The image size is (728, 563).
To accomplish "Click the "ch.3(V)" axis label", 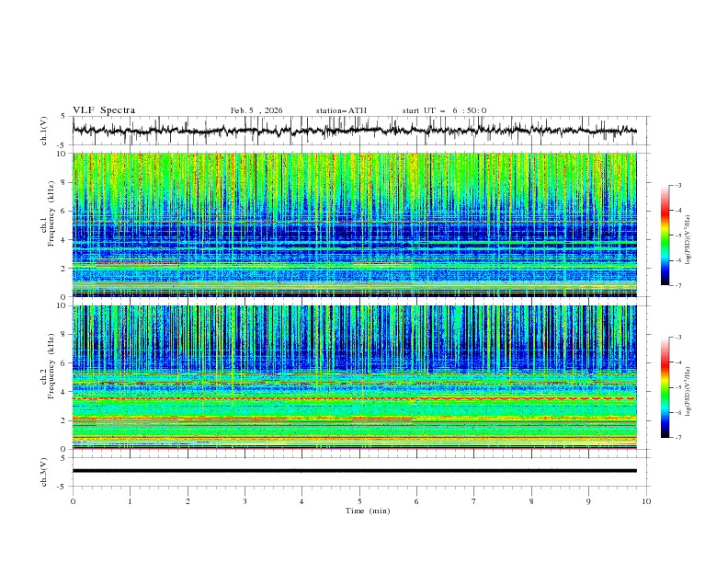I will click(x=44, y=473).
